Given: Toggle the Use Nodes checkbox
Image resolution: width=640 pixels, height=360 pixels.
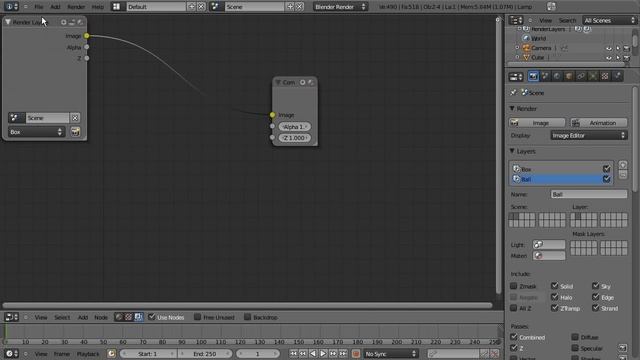Looking at the screenshot, I should tap(151, 317).
